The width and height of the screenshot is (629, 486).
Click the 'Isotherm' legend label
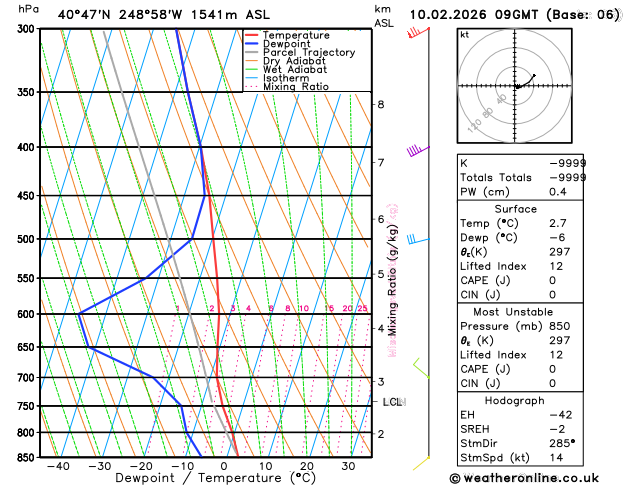(x=286, y=78)
